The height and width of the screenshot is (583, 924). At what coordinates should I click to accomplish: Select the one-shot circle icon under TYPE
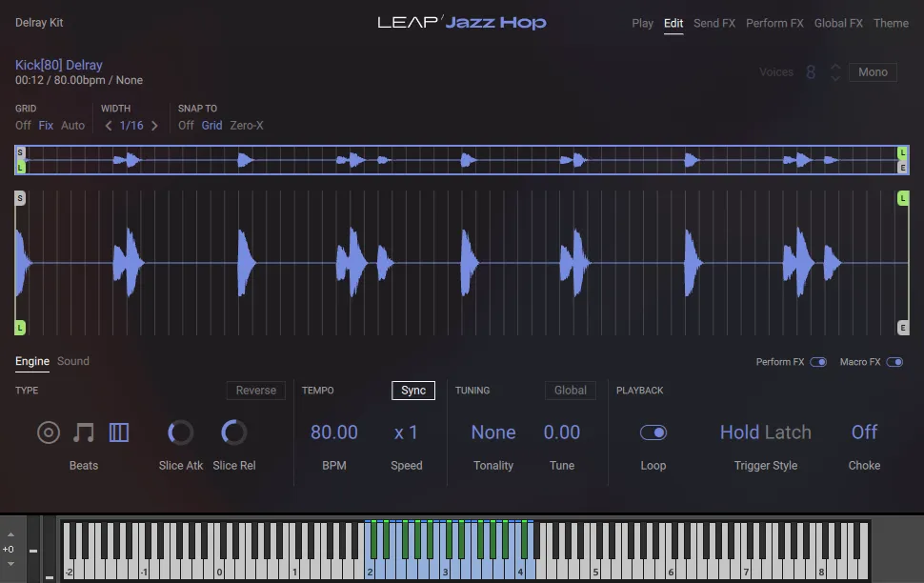pos(49,432)
